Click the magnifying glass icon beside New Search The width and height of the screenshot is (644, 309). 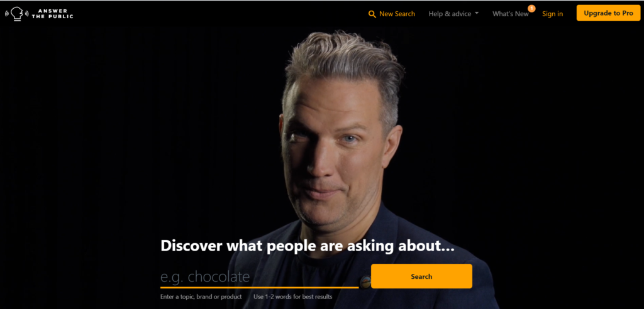(372, 14)
